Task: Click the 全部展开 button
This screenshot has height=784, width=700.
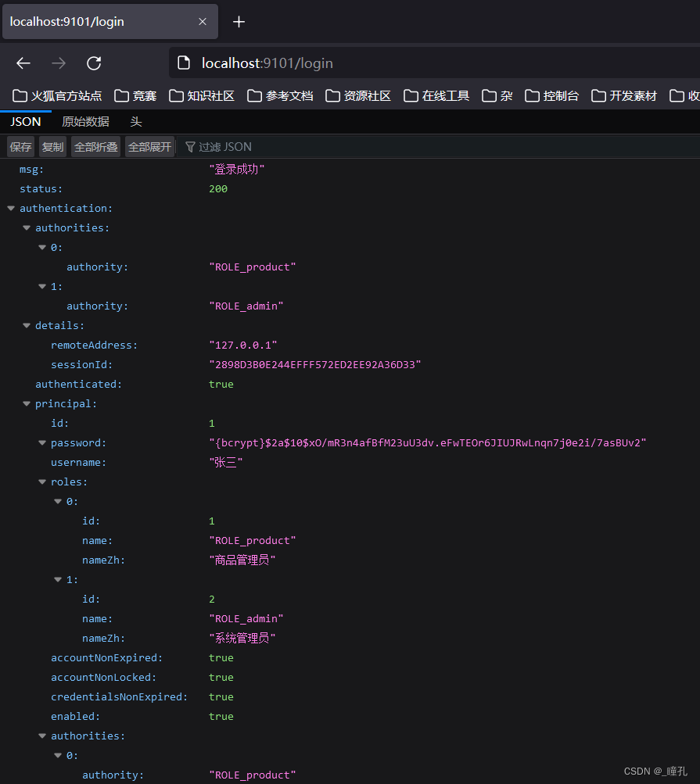Action: point(149,146)
